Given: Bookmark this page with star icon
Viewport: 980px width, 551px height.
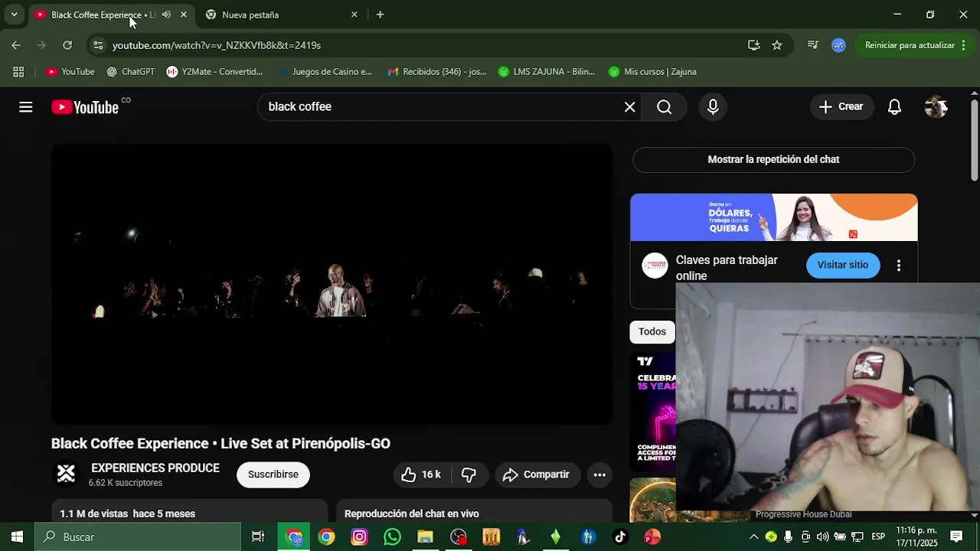Looking at the screenshot, I should (777, 45).
